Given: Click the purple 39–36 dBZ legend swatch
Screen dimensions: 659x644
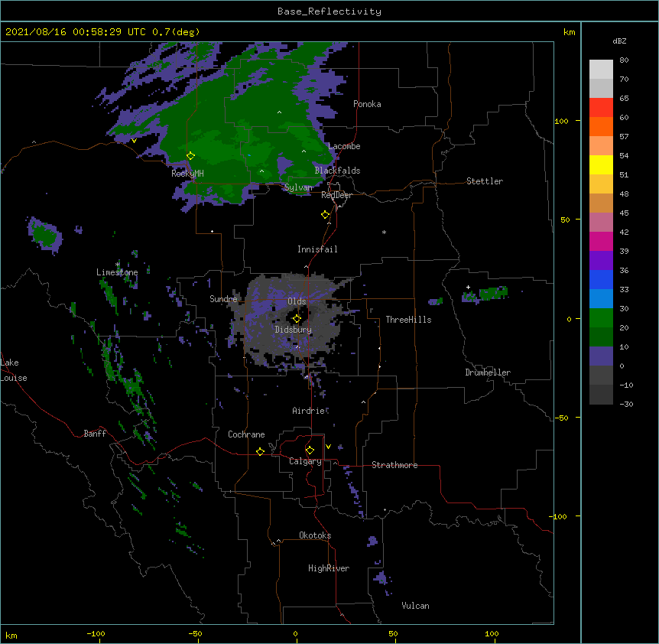Looking at the screenshot, I should point(601,261).
